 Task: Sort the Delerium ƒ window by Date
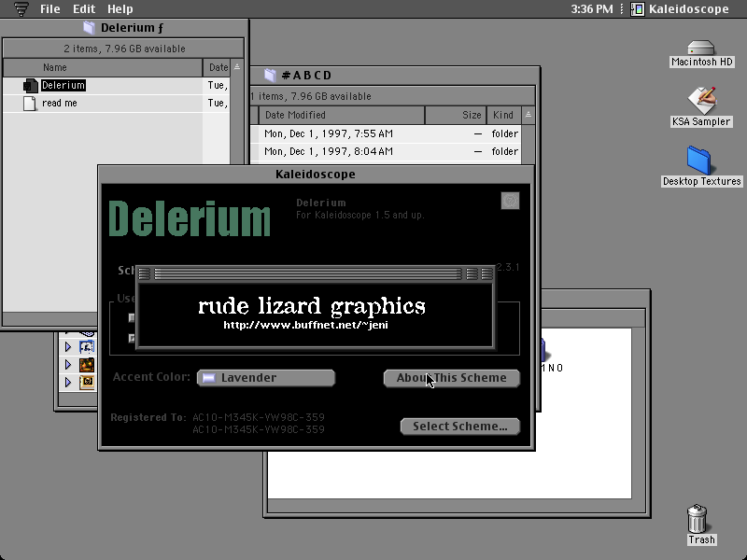217,67
